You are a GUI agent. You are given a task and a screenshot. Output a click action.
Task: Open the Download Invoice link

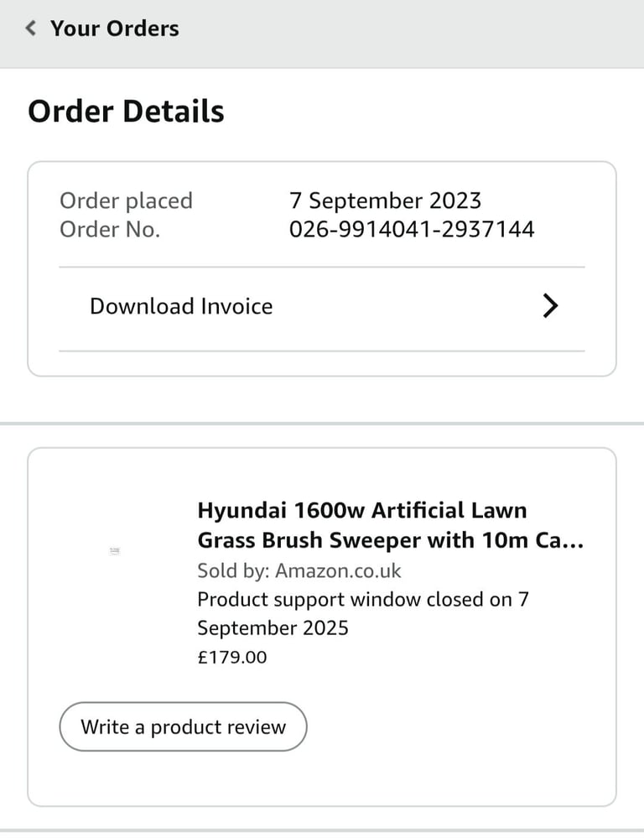180,306
